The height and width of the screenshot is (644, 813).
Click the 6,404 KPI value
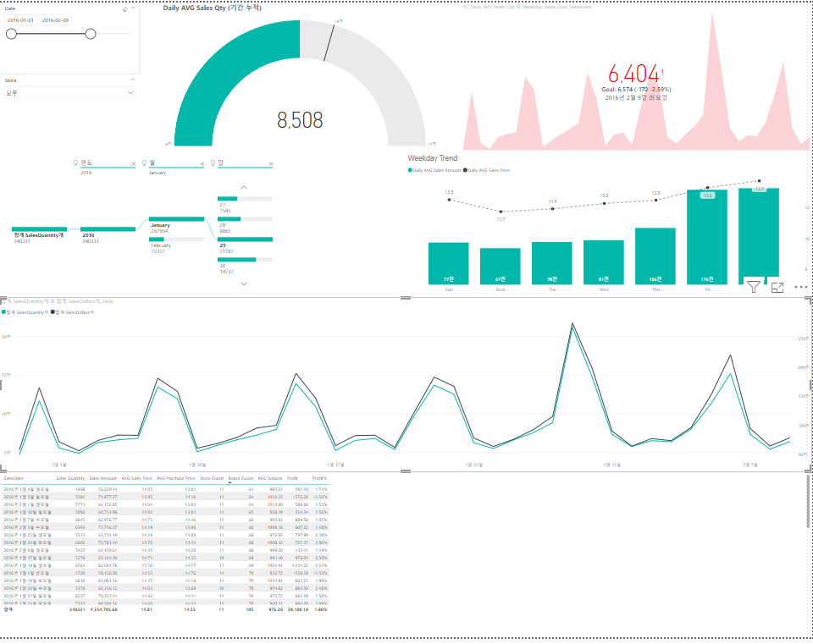click(633, 74)
